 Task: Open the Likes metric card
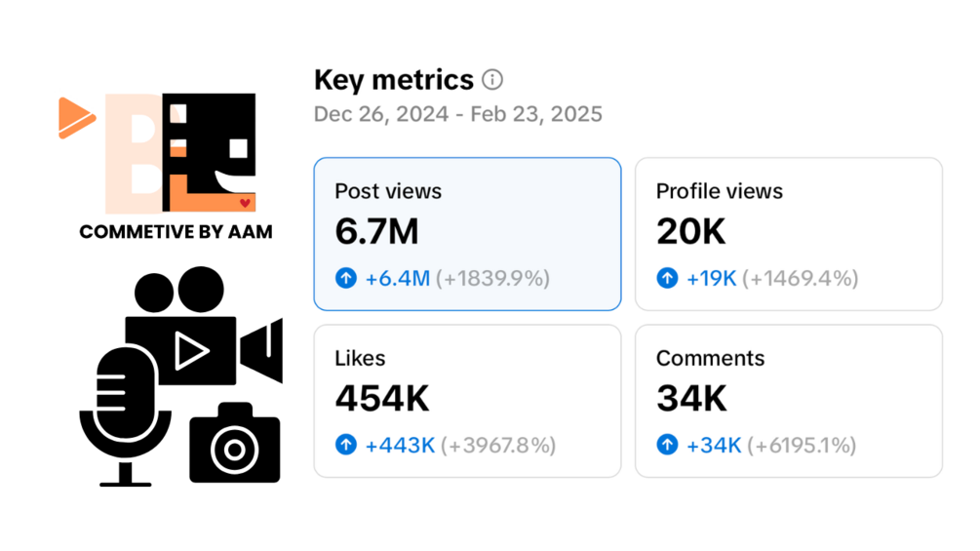[x=467, y=401]
